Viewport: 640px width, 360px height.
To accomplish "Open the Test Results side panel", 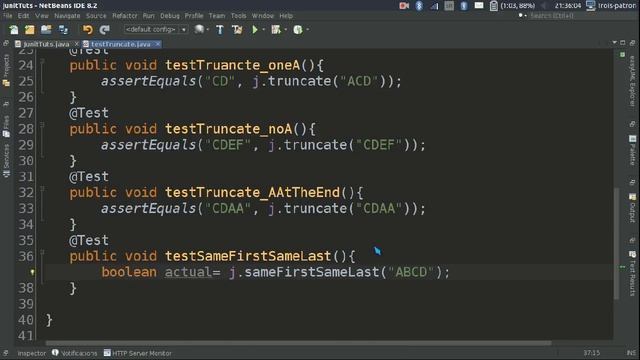I will click(x=632, y=273).
